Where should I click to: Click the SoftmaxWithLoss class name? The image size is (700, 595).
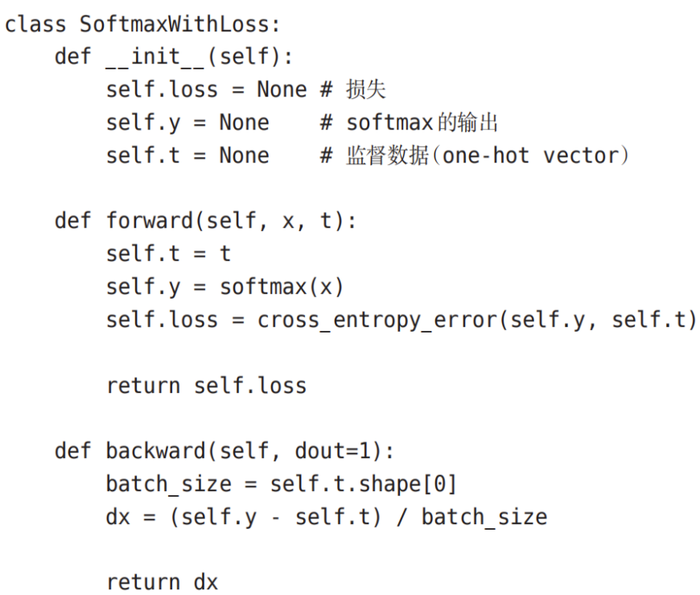[x=179, y=24]
